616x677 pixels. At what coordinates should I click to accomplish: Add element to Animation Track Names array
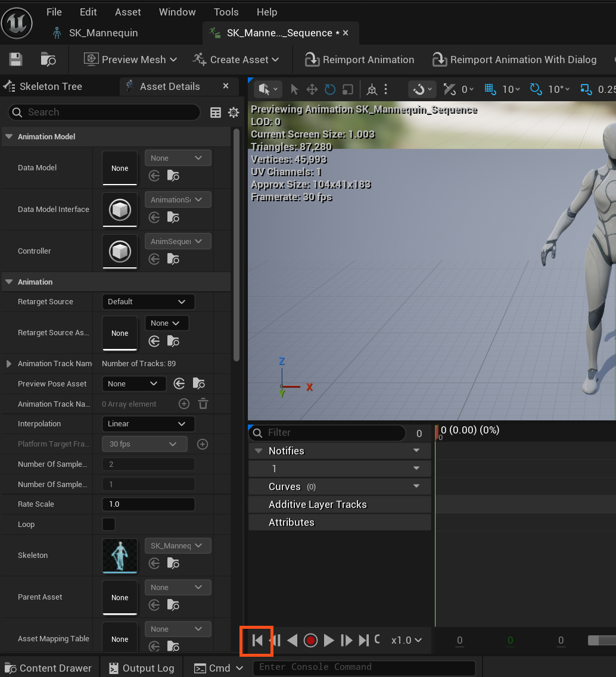click(184, 404)
